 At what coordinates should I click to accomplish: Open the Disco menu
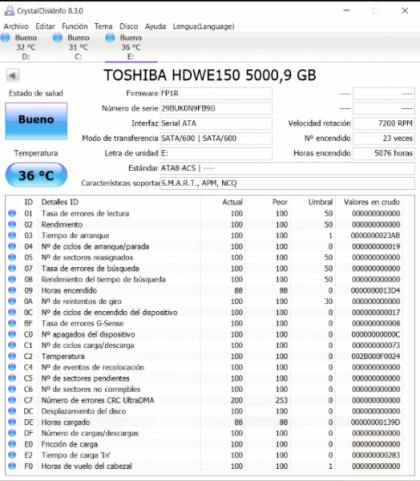pos(129,26)
